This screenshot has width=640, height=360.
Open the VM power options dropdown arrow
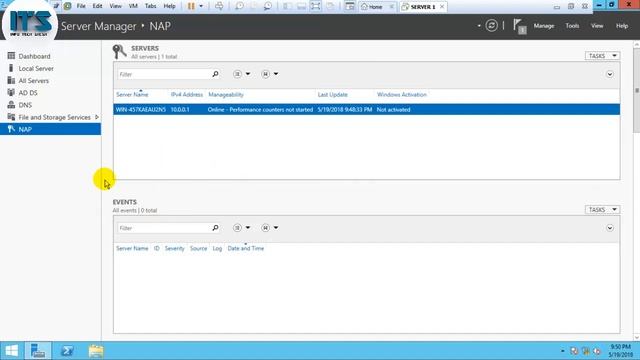click(201, 6)
